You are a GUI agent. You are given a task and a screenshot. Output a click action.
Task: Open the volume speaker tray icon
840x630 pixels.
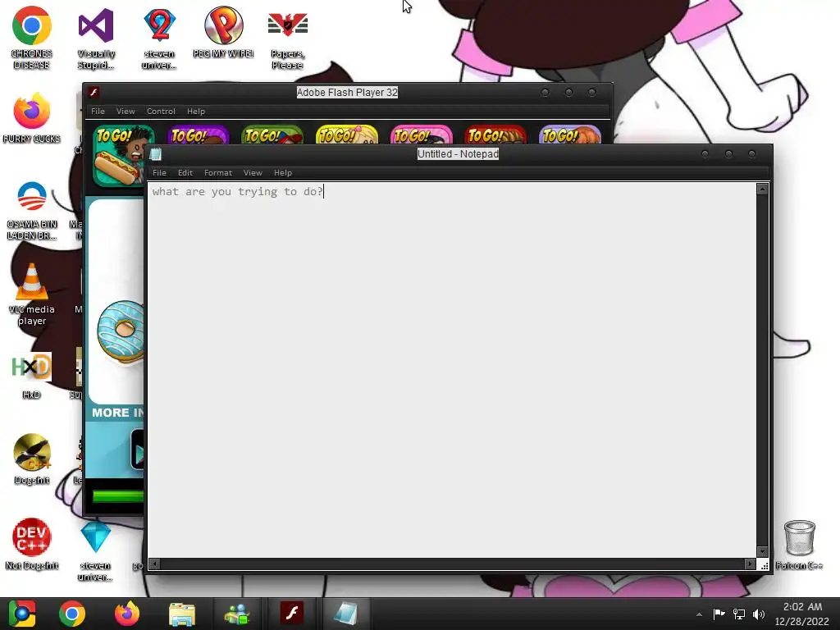[759, 614]
